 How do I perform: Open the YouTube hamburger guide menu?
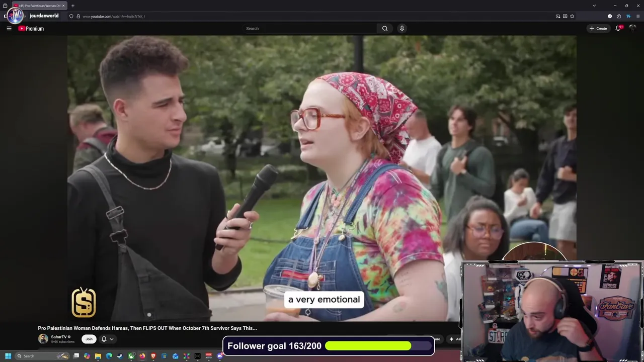9,29
